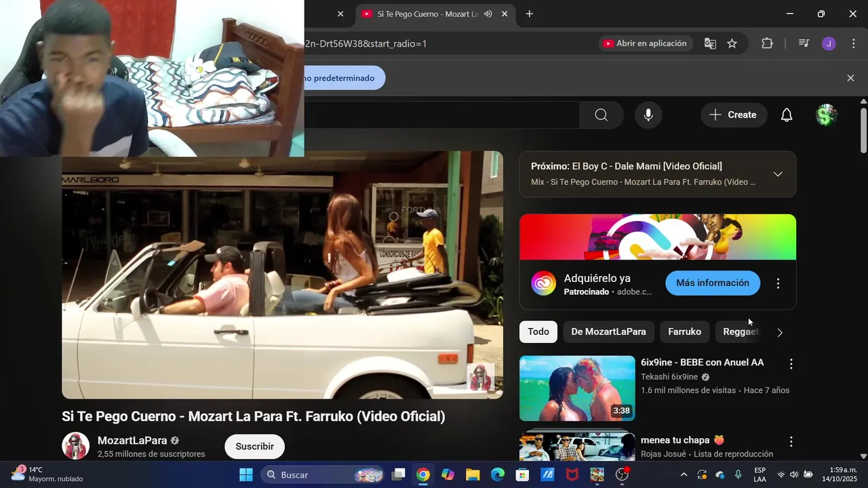Open the Chrome extensions puzzle icon
Image resolution: width=868 pixels, height=488 pixels.
(767, 43)
